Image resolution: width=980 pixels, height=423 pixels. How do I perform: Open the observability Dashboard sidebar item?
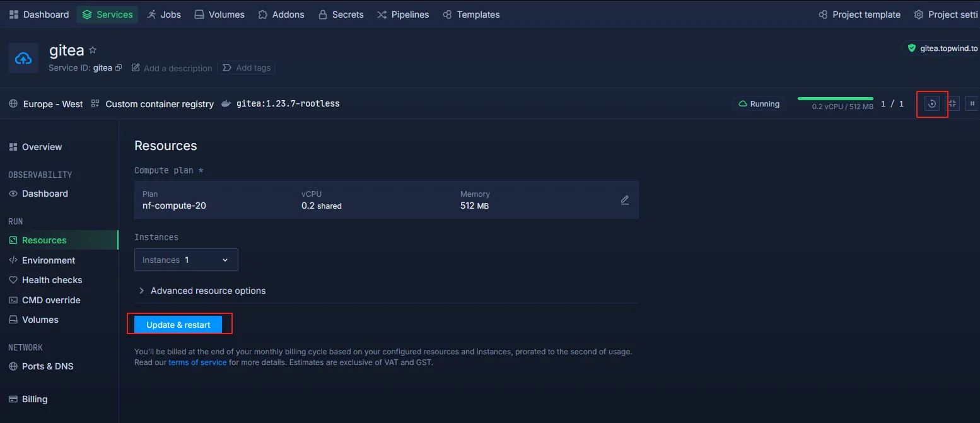[38, 194]
